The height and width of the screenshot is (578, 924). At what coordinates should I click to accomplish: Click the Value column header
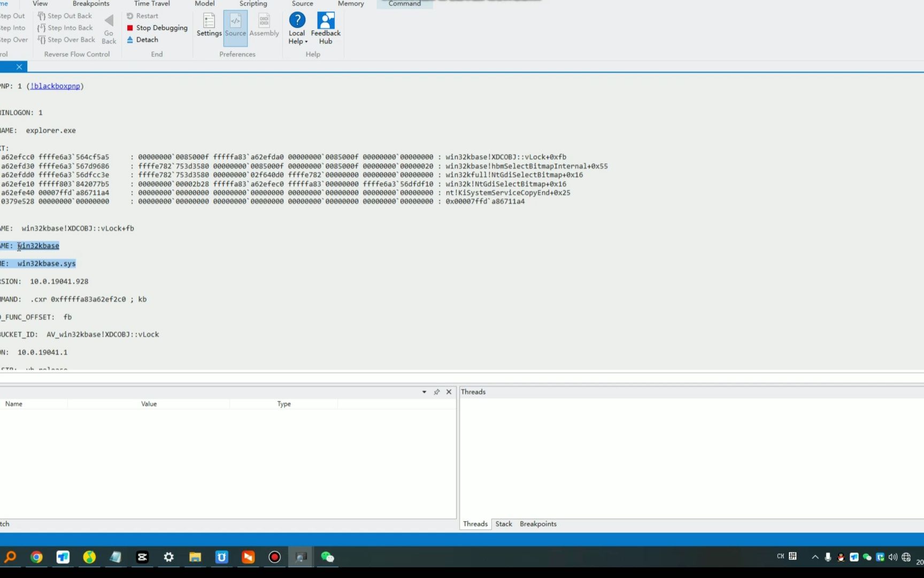149,404
